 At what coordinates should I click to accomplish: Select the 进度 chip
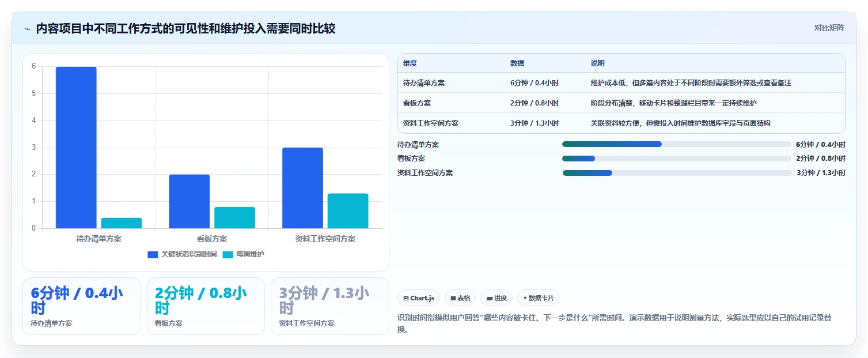[x=496, y=298]
